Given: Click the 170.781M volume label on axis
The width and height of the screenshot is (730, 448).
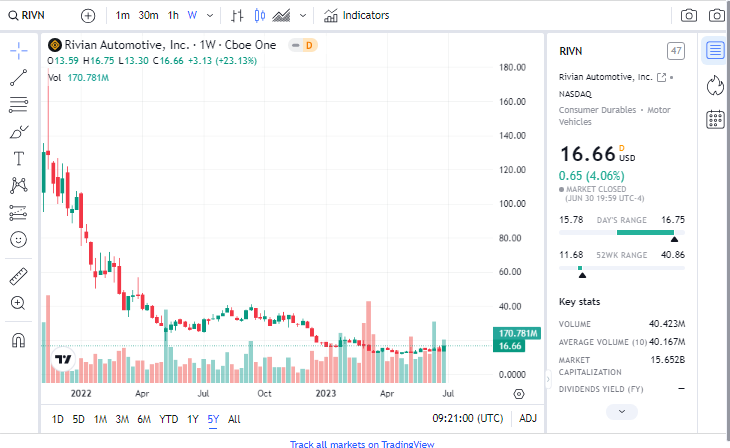Looking at the screenshot, I should pos(517,333).
